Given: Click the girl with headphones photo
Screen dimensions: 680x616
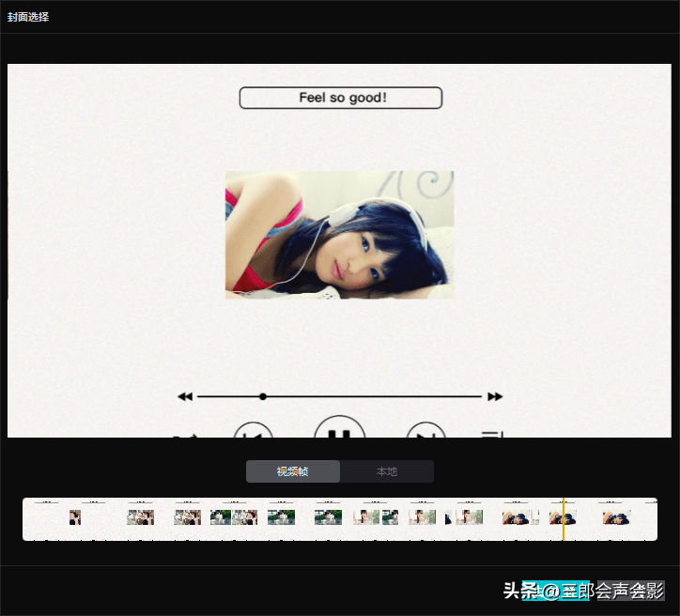Looking at the screenshot, I should pos(339,235).
